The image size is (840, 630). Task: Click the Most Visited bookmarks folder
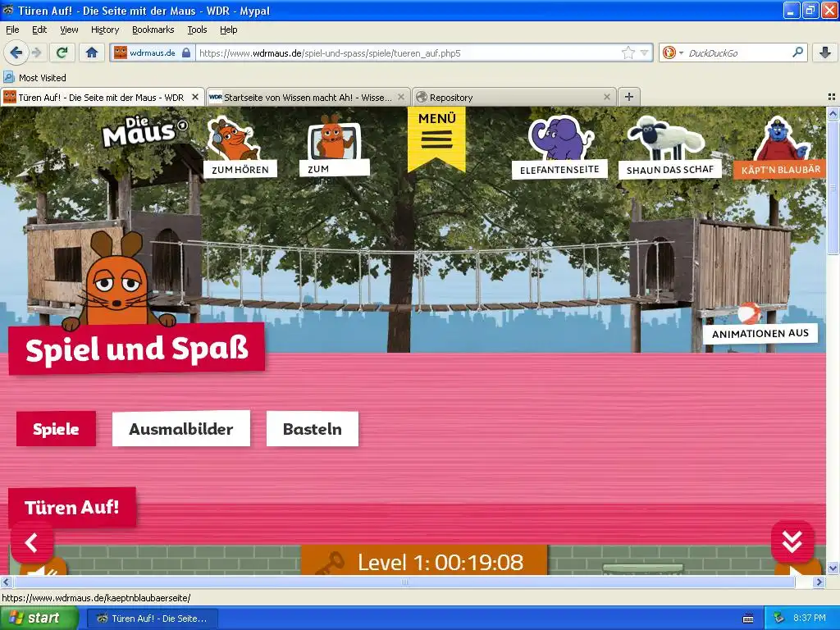[x=35, y=78]
